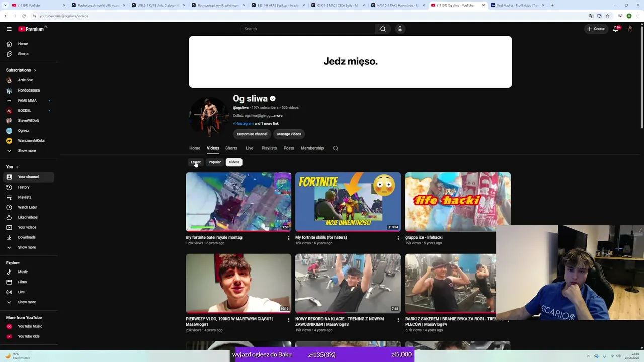Open options menu for 'PIERWSZY VLOG, 190KG' video
Screen dimensions: 644x362
click(288, 320)
